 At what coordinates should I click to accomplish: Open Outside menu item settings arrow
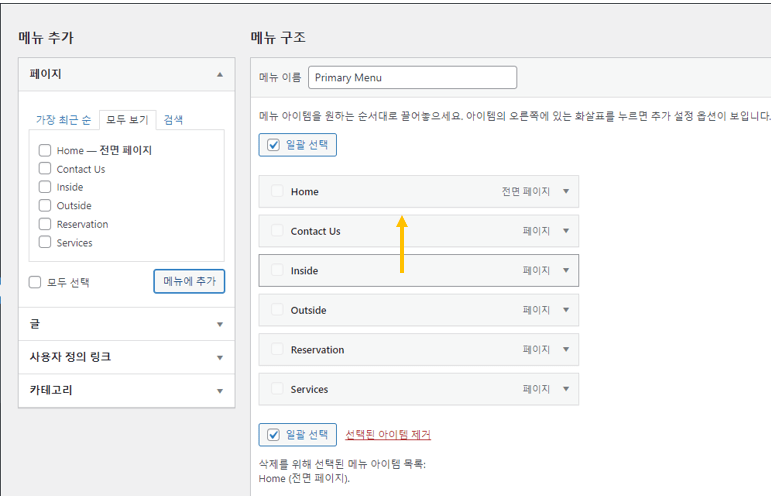coord(566,310)
